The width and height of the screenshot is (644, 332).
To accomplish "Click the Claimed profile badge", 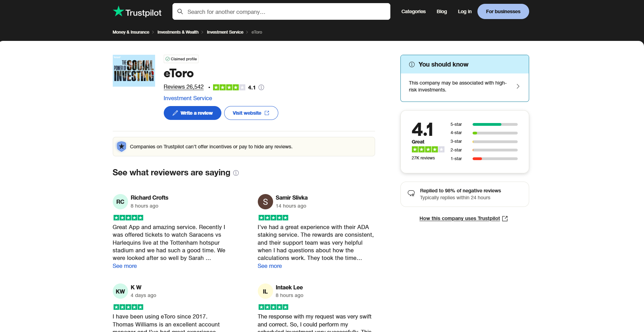I will [x=181, y=59].
